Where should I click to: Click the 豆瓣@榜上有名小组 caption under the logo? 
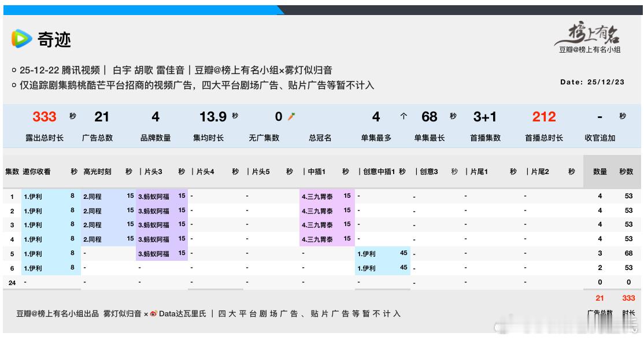click(x=590, y=50)
